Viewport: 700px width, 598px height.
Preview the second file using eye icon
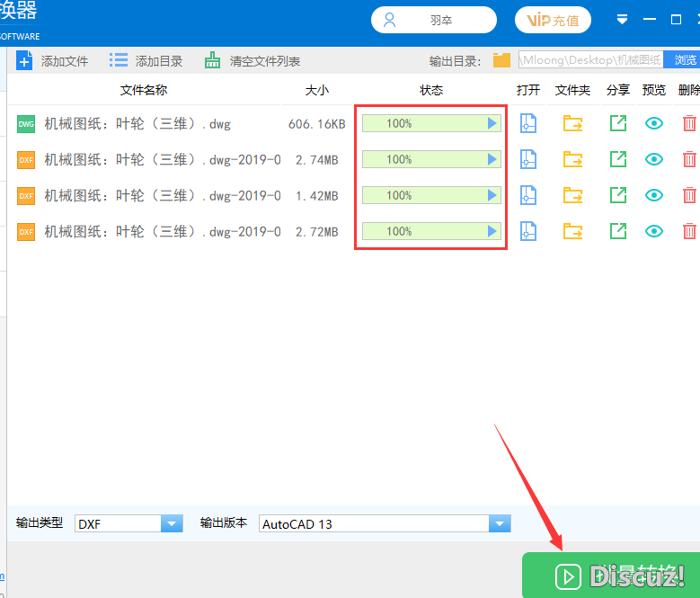(x=654, y=159)
